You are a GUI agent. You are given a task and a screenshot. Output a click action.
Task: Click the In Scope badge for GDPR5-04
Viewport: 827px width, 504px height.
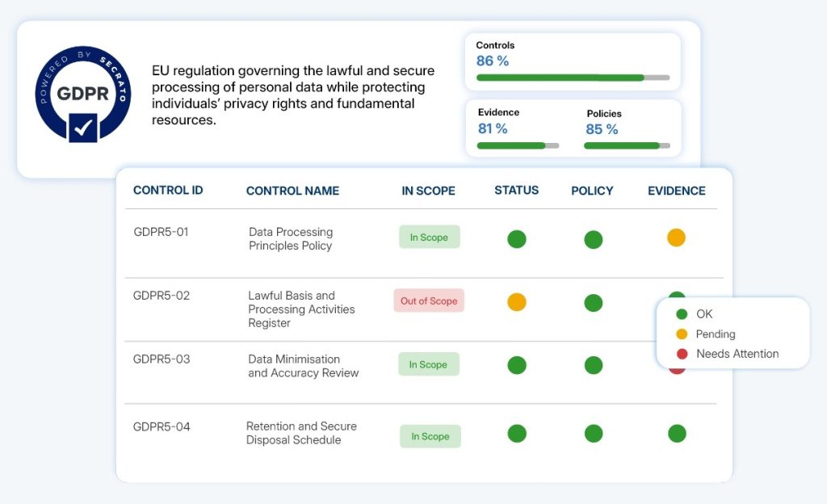(x=430, y=436)
